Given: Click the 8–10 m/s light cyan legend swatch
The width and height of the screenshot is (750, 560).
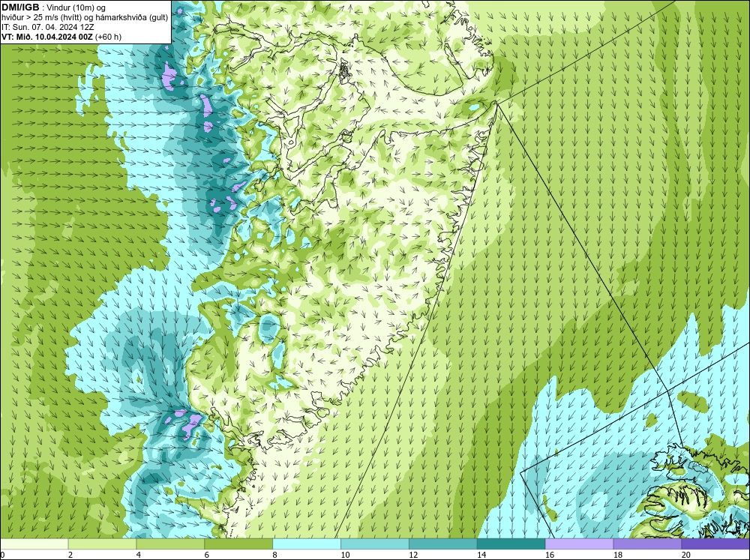Looking at the screenshot, I should coord(307,544).
